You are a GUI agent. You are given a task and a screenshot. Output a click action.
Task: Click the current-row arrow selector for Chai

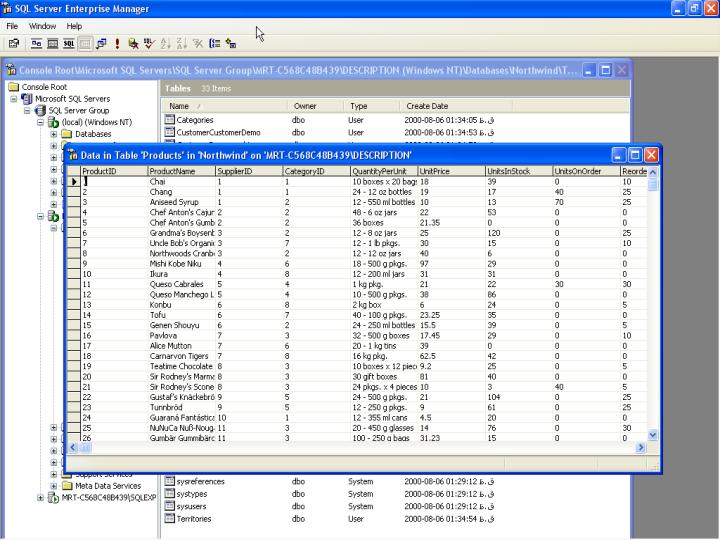[x=73, y=182]
